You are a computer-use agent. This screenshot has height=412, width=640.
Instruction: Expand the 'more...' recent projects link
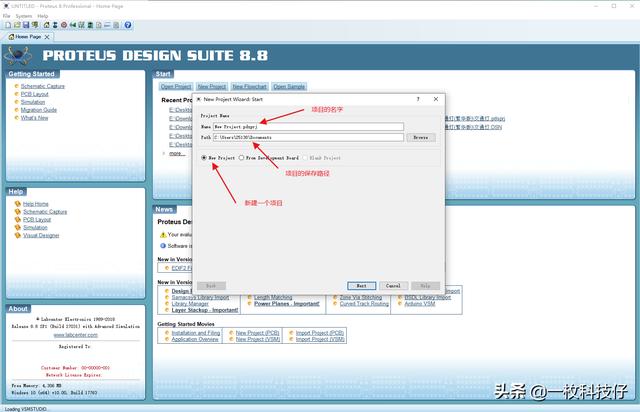pos(177,154)
